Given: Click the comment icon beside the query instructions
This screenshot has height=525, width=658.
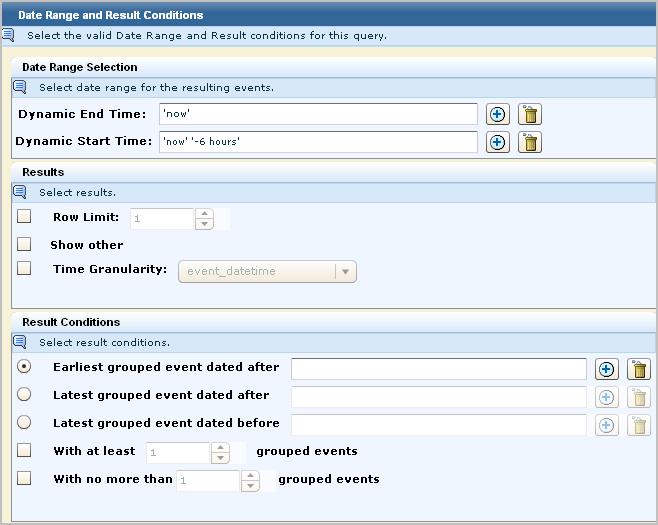Looking at the screenshot, I should (8, 35).
